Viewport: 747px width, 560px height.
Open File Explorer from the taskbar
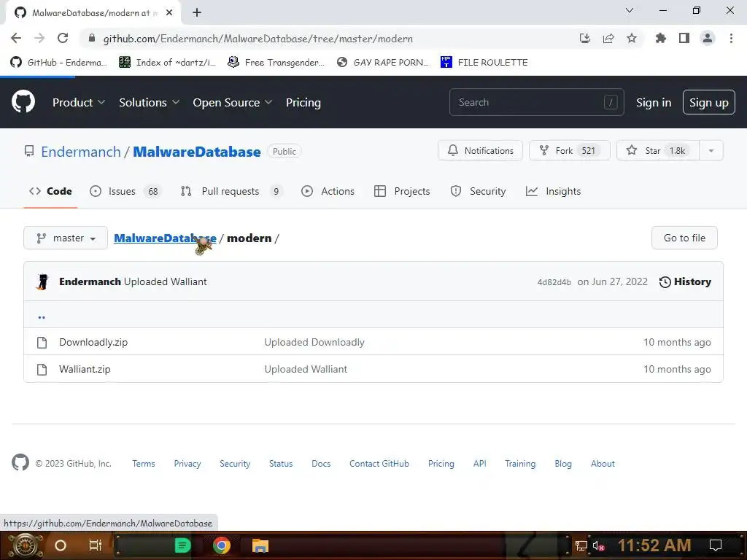(x=260, y=545)
